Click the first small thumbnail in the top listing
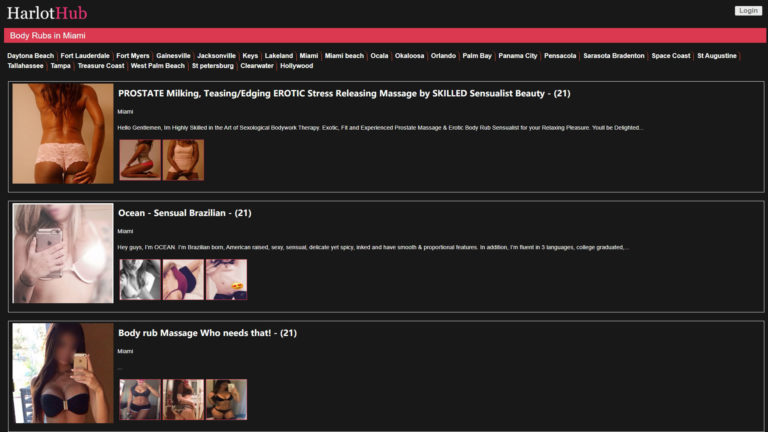The height and width of the screenshot is (432, 768). [140, 160]
